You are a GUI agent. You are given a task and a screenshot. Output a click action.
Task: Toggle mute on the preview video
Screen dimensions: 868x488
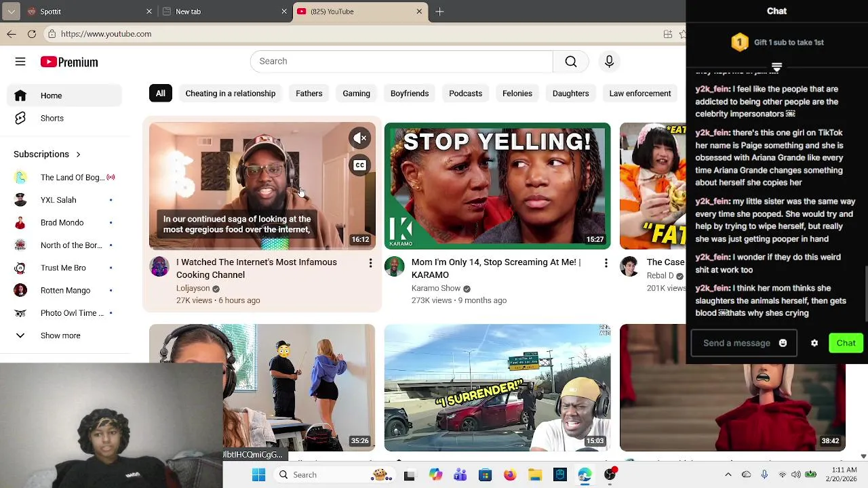(360, 138)
